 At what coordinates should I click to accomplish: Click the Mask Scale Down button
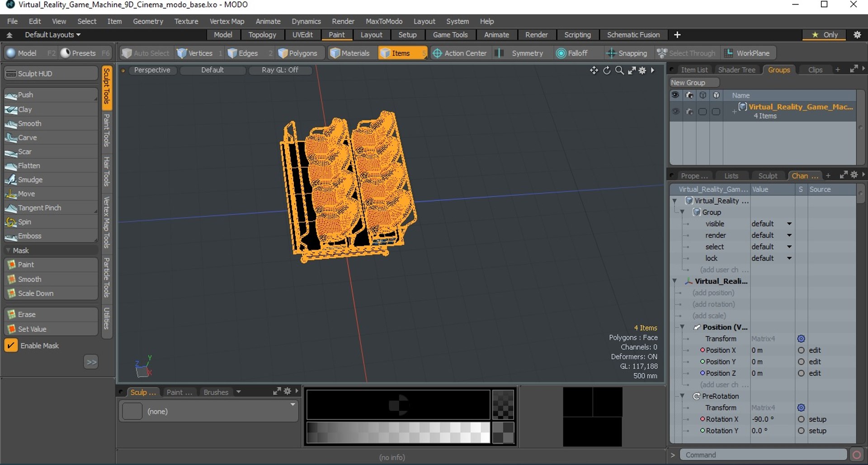coord(51,293)
